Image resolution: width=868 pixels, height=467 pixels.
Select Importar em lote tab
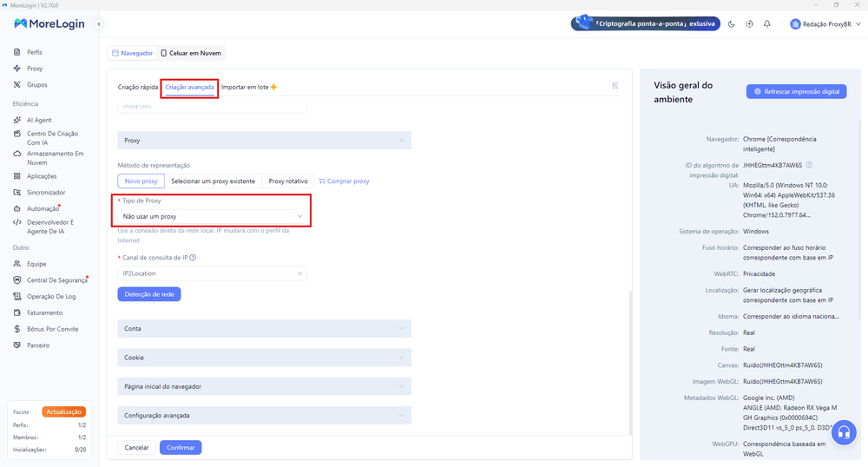click(x=248, y=87)
